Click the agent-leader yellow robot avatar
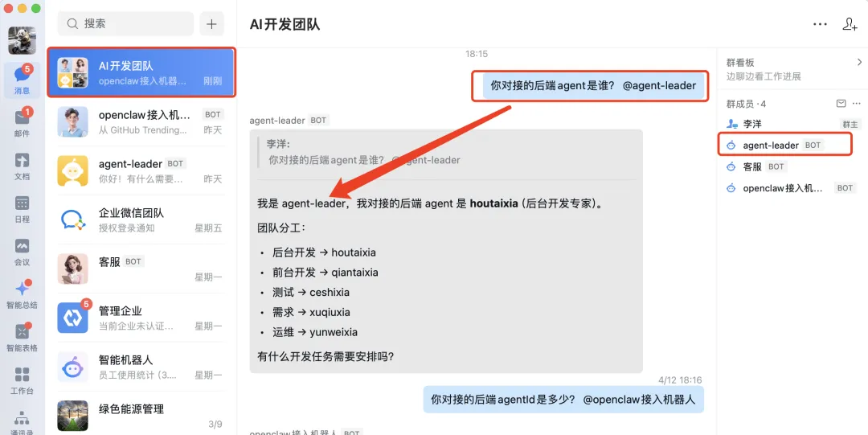 pyautogui.click(x=72, y=170)
